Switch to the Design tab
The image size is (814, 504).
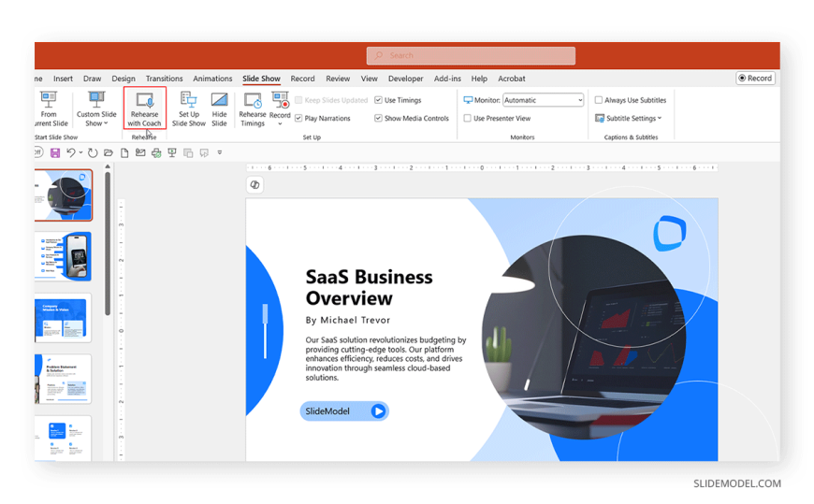click(x=124, y=79)
